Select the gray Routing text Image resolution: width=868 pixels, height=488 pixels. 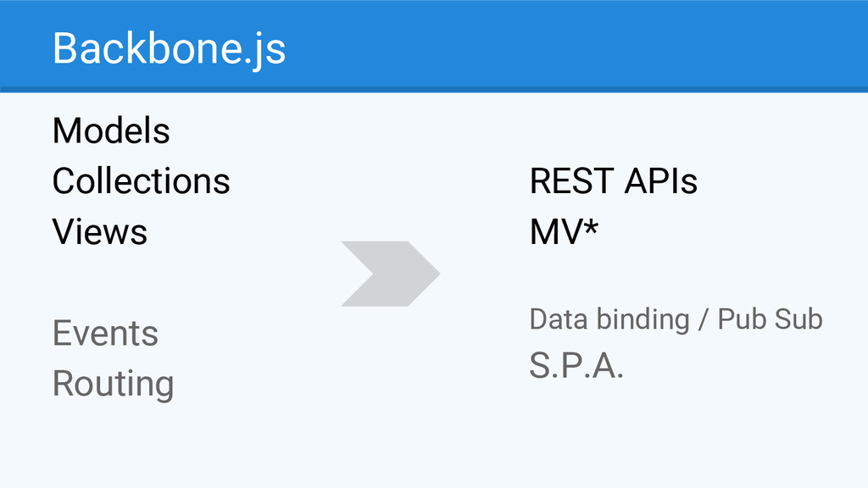114,384
